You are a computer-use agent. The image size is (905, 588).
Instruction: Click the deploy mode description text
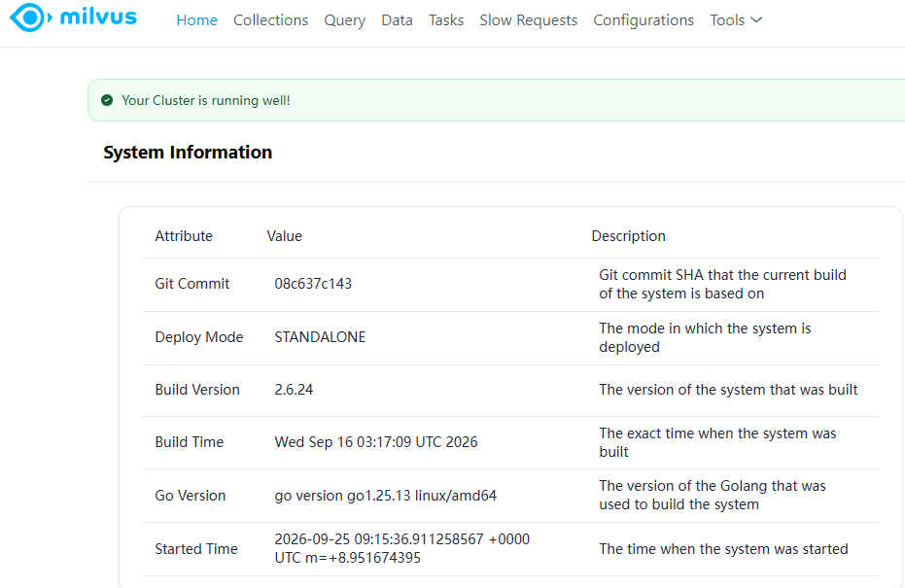pyautogui.click(x=705, y=337)
